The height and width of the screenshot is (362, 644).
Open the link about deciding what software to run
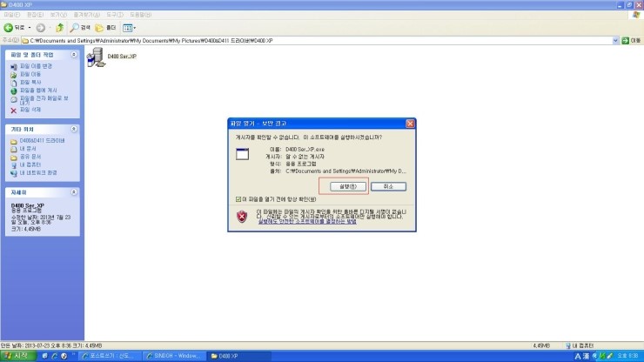(307, 222)
